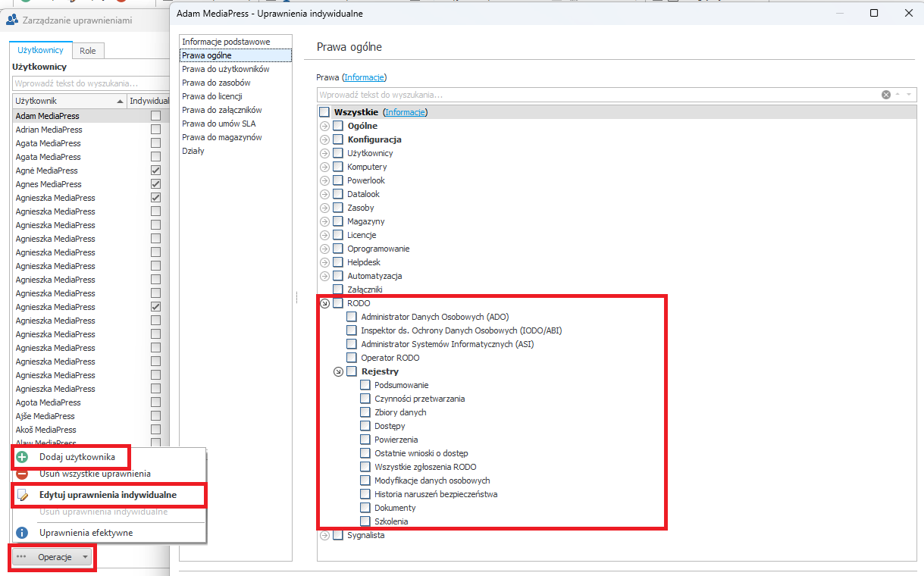The width and height of the screenshot is (924, 576).
Task: Open the Informacje link next to Prawa
Action: tap(365, 77)
